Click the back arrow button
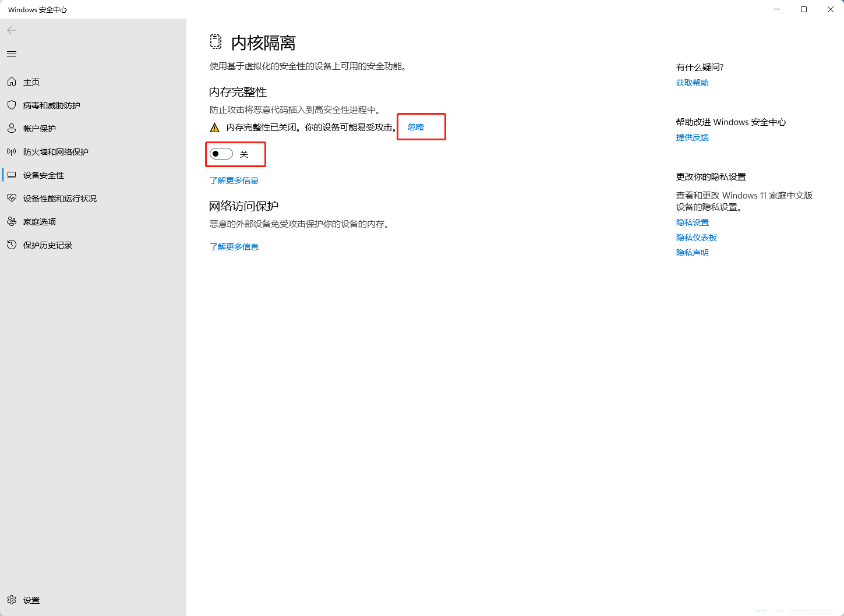The width and height of the screenshot is (844, 616). pyautogui.click(x=12, y=30)
